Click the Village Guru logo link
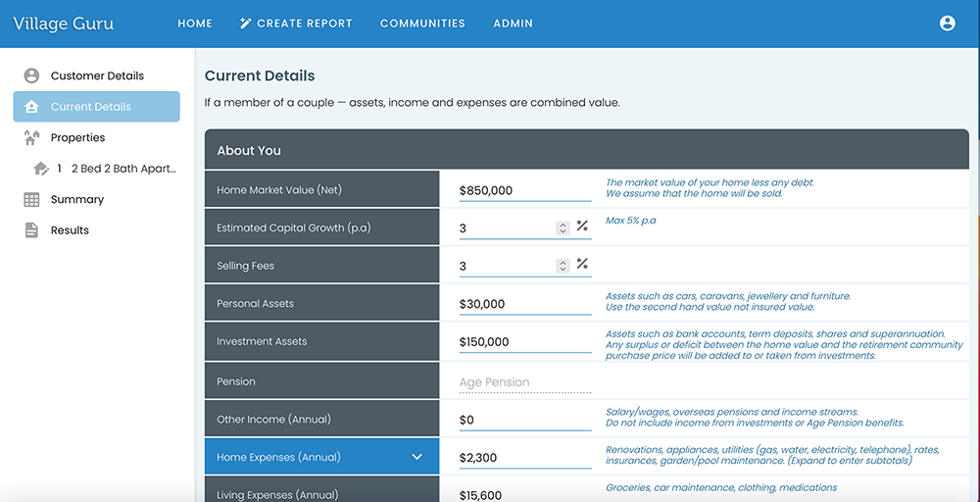The height and width of the screenshot is (502, 980). (63, 24)
